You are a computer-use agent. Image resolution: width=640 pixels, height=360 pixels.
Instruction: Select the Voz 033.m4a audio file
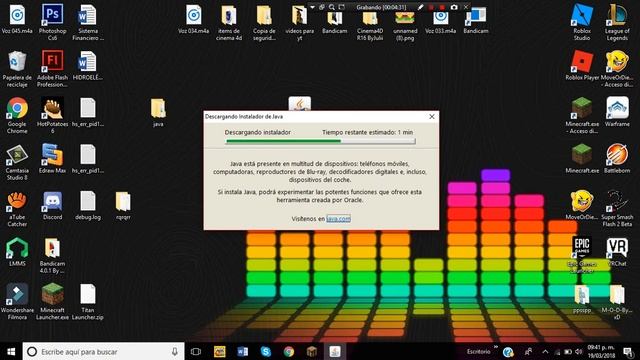tap(440, 22)
